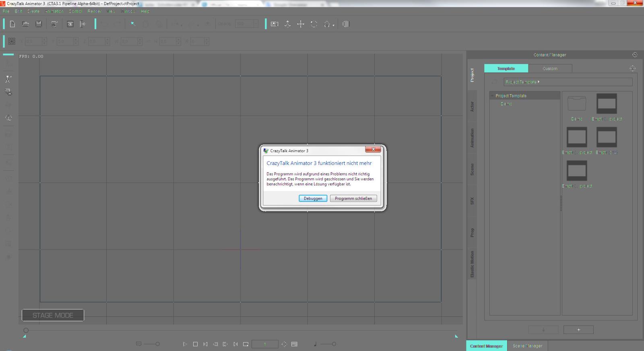
Task: Open the home camera view dropdown arrow
Action: [x=333, y=26]
